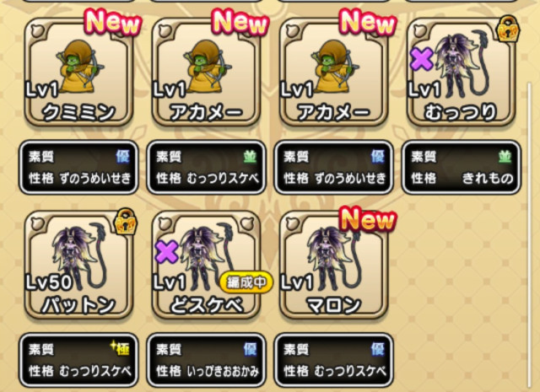The height and width of the screenshot is (392, 540).
Task: Click the 極 quality rank icon under パットン
Action: [x=120, y=349]
